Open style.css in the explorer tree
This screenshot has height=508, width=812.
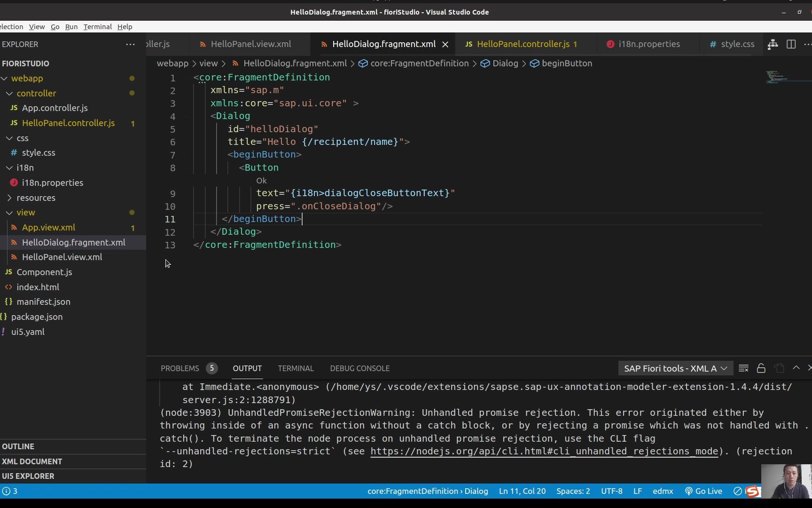pos(39,153)
